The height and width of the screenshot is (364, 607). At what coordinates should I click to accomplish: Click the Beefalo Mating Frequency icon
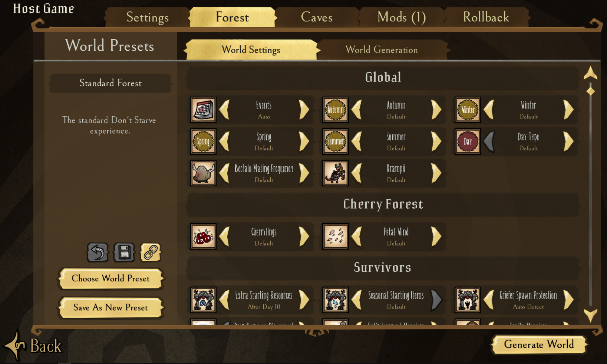203,173
